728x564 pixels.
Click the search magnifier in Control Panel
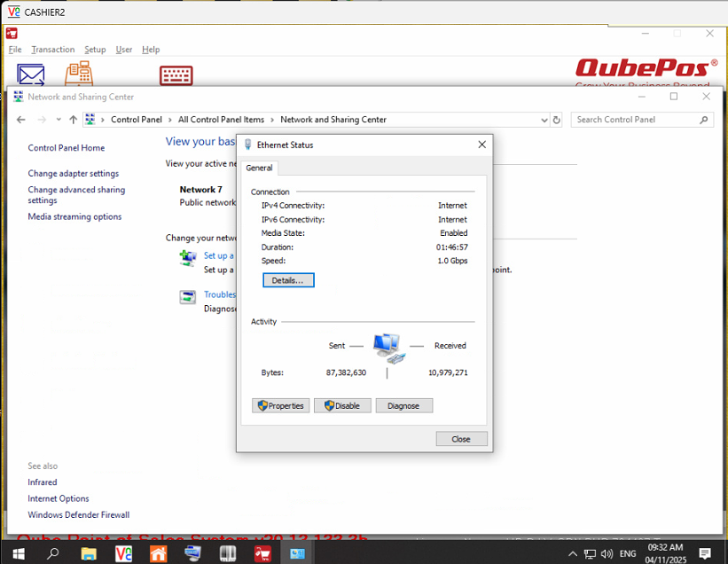click(x=704, y=120)
